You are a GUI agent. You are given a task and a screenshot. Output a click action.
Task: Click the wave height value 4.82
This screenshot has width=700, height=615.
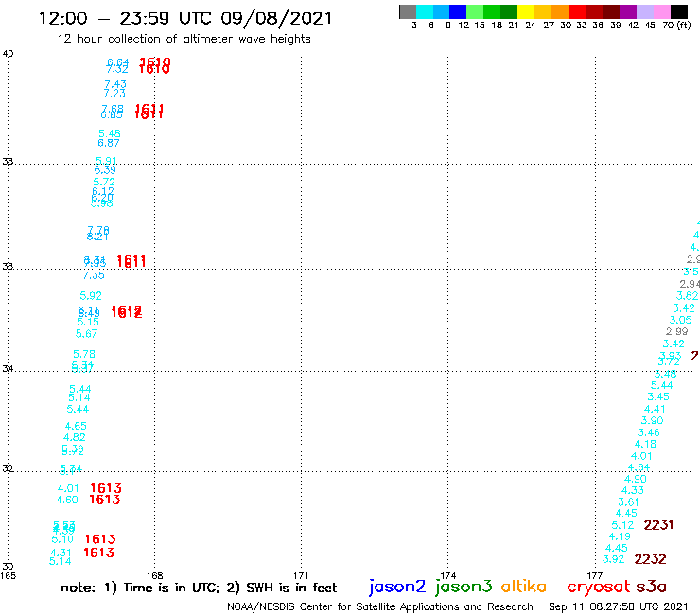pos(74,438)
